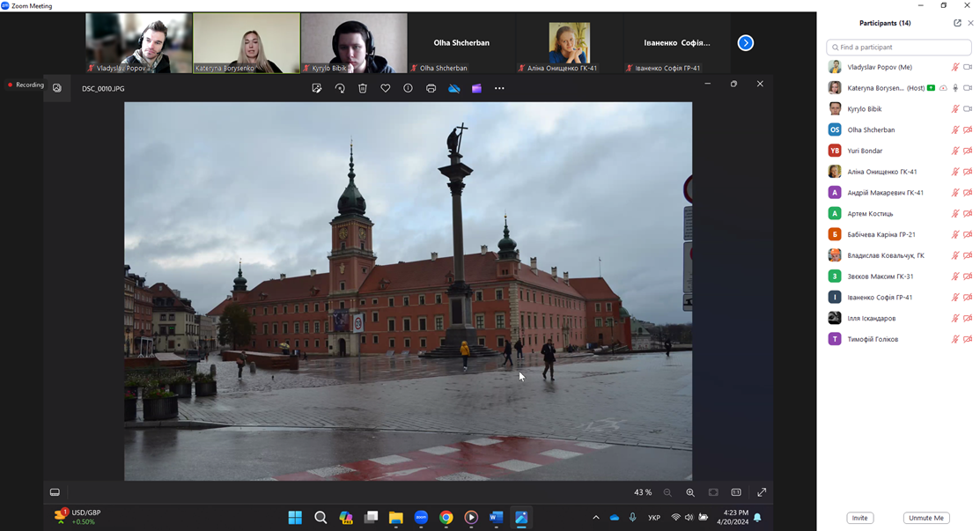
Task: Zoom out with the magnifier minus icon
Action: point(667,492)
